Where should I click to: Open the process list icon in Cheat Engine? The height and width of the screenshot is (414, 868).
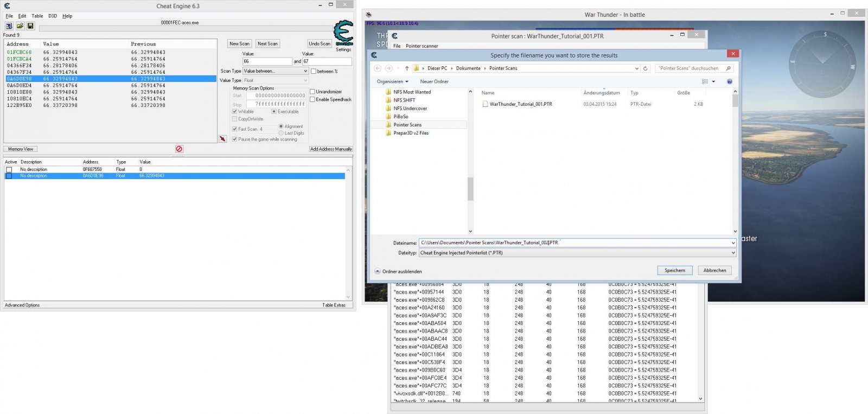9,26
